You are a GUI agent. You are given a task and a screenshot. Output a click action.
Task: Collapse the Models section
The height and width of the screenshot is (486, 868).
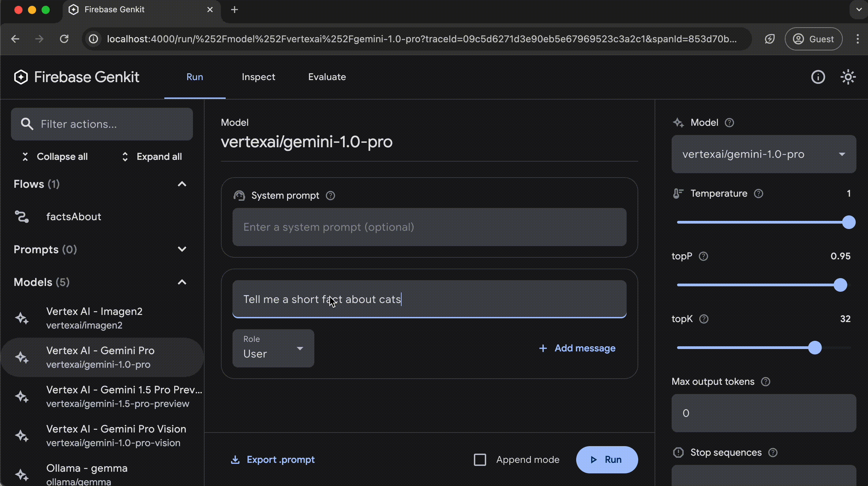click(182, 282)
